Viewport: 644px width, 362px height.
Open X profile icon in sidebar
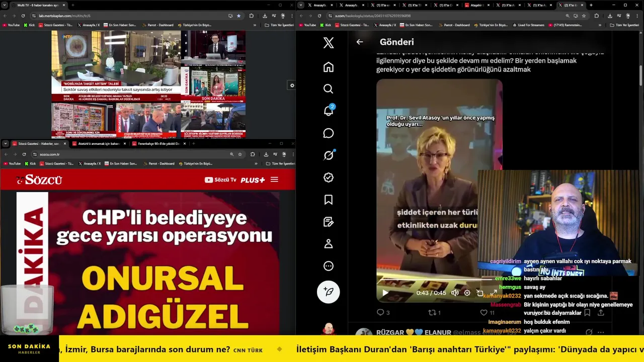pos(329,244)
